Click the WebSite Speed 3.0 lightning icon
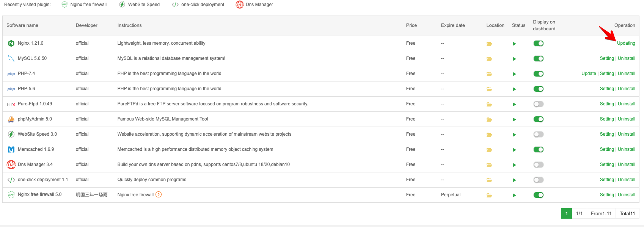 pyautogui.click(x=11, y=134)
